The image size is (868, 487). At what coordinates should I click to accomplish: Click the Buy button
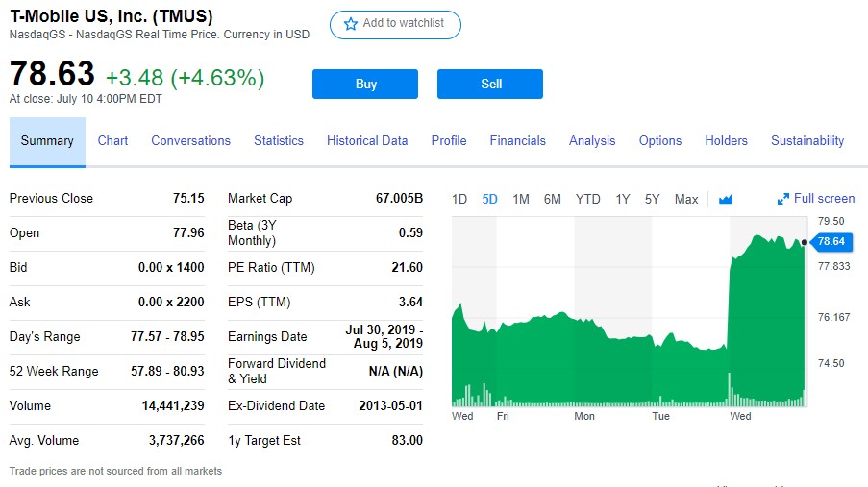tap(365, 85)
